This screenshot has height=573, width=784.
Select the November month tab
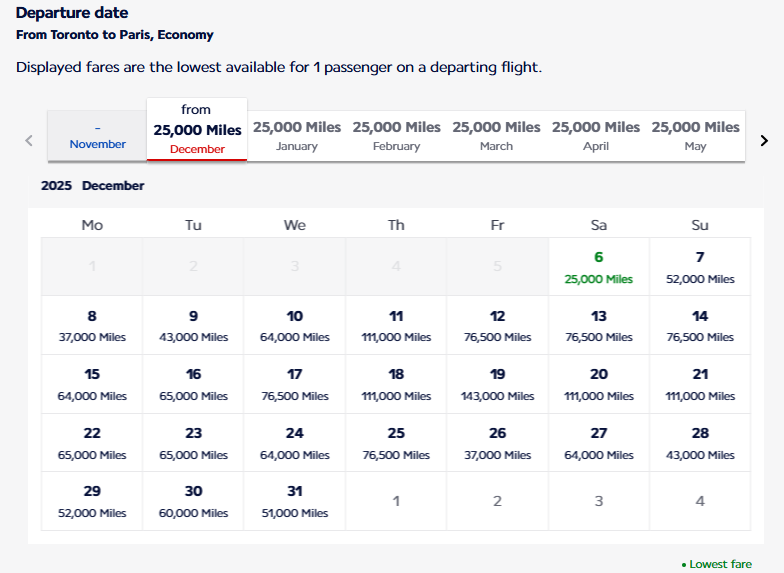[x=97, y=135]
